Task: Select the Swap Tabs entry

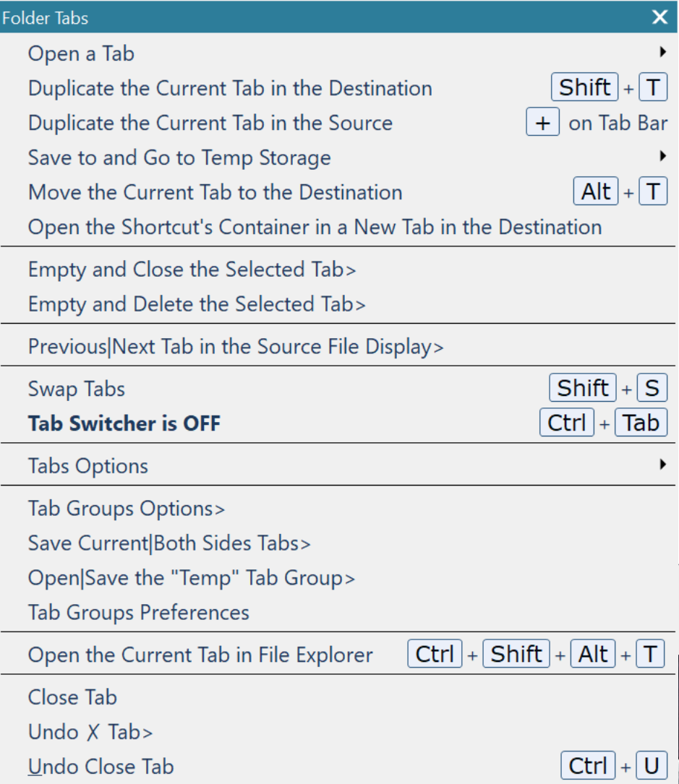Action: 338,389
